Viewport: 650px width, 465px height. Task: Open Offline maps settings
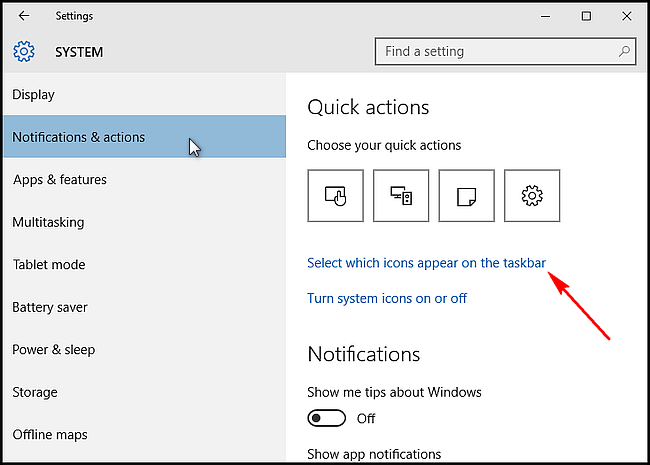pos(144,434)
